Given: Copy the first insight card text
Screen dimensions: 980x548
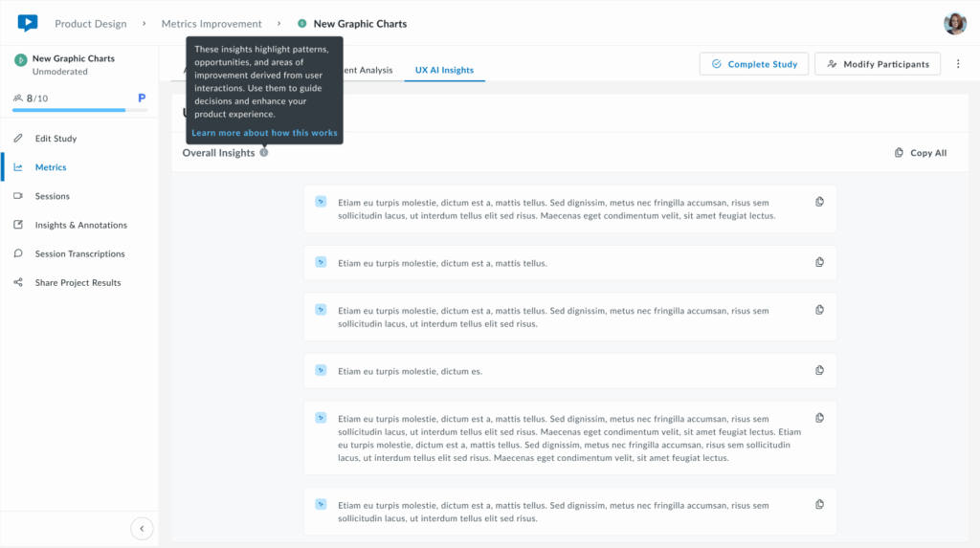Looking at the screenshot, I should point(819,202).
